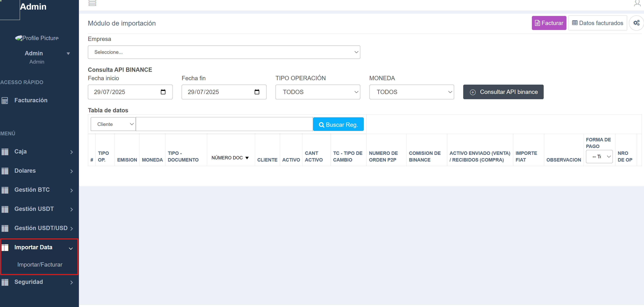Open the user profile icon top right
The image size is (644, 307).
pyautogui.click(x=637, y=3)
